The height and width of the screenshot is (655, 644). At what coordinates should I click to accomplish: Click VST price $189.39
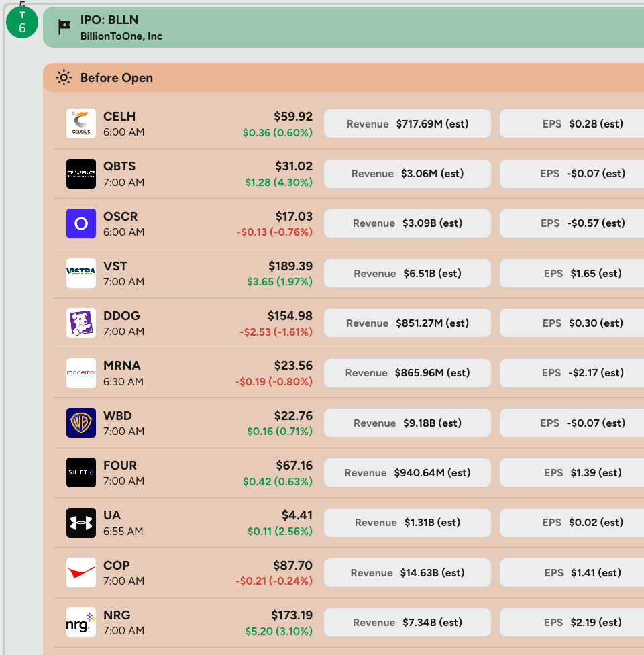tap(290, 266)
